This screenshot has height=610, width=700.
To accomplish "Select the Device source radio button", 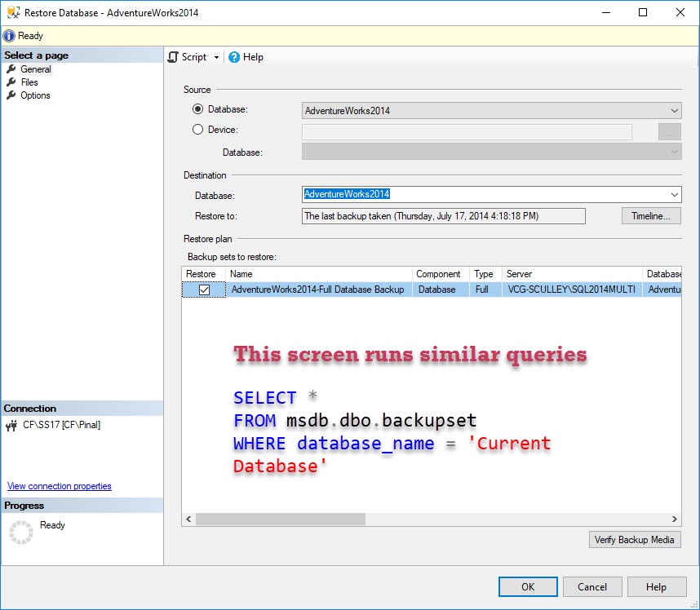I will (197, 130).
